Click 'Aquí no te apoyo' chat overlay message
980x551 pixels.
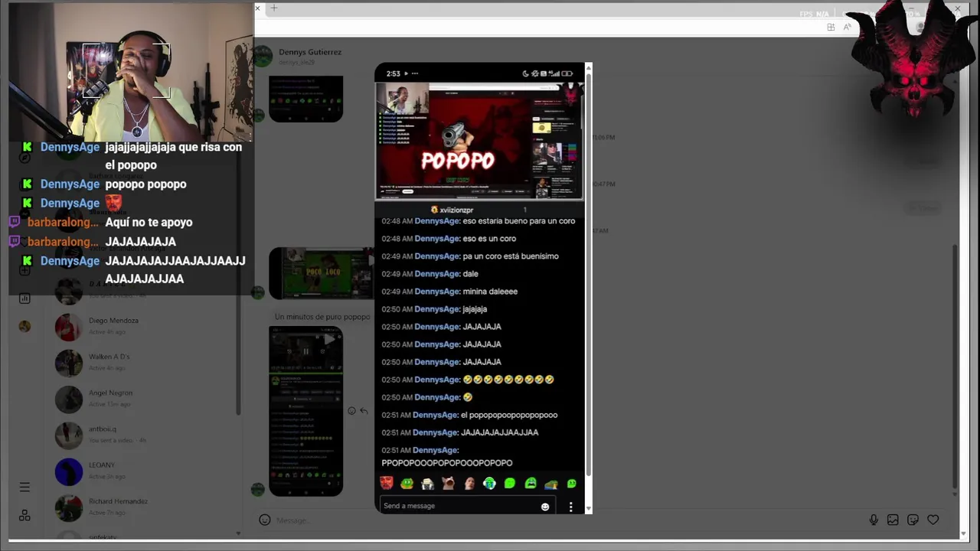click(149, 222)
